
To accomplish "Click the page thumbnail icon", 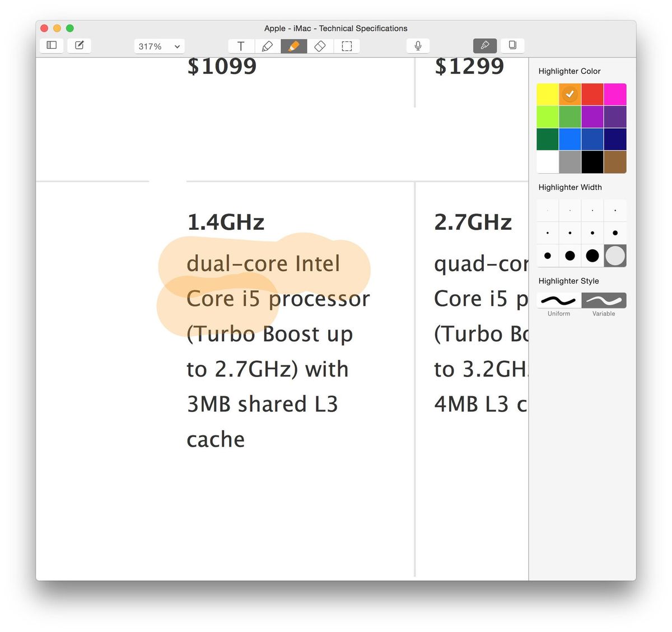I will 512,45.
